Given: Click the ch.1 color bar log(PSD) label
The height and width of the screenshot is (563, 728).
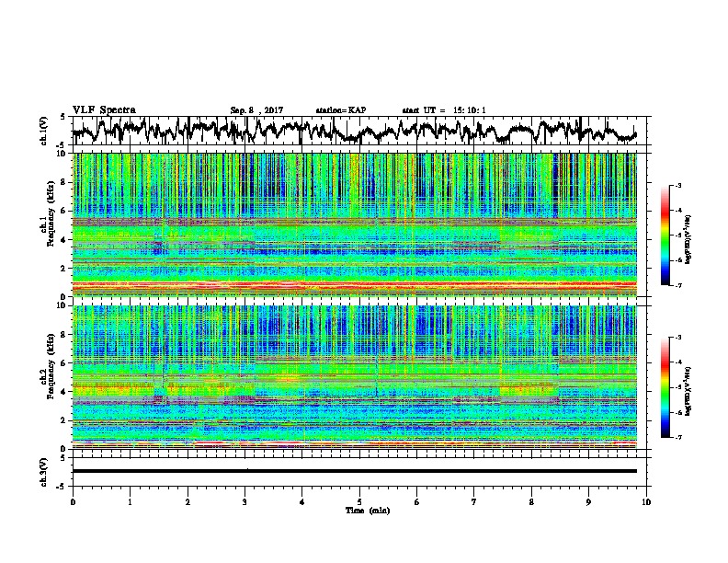Looking at the screenshot, I should click(688, 239).
